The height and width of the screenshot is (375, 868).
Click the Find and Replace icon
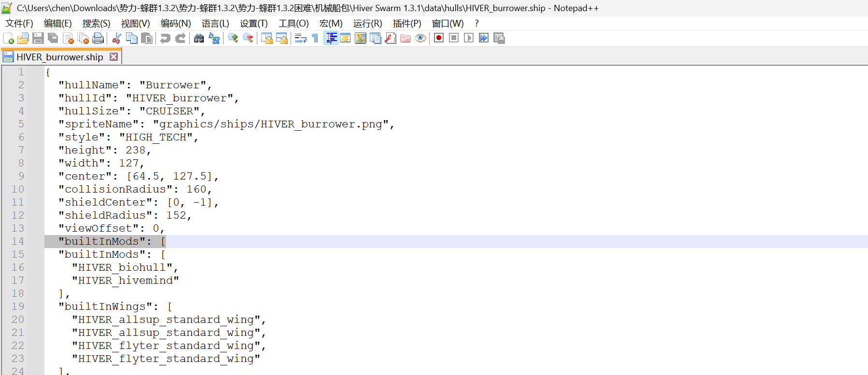[x=214, y=38]
